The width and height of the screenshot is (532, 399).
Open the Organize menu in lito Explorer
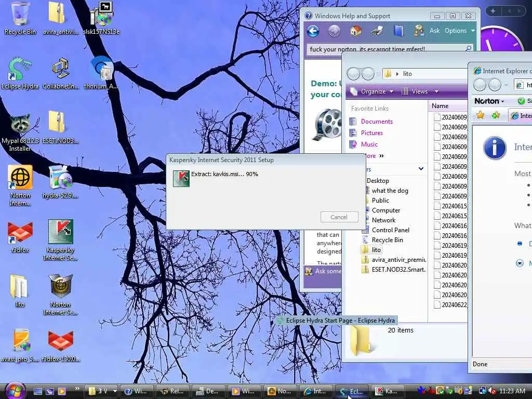[372, 91]
